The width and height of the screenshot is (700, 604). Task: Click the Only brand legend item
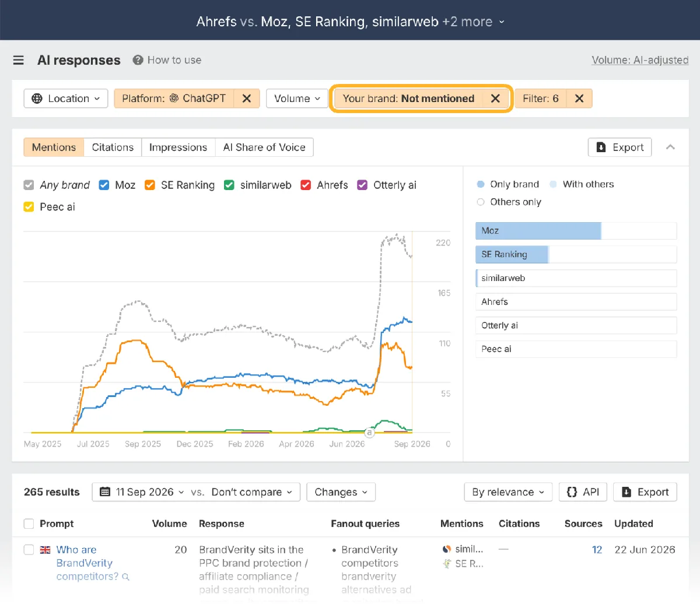point(508,184)
